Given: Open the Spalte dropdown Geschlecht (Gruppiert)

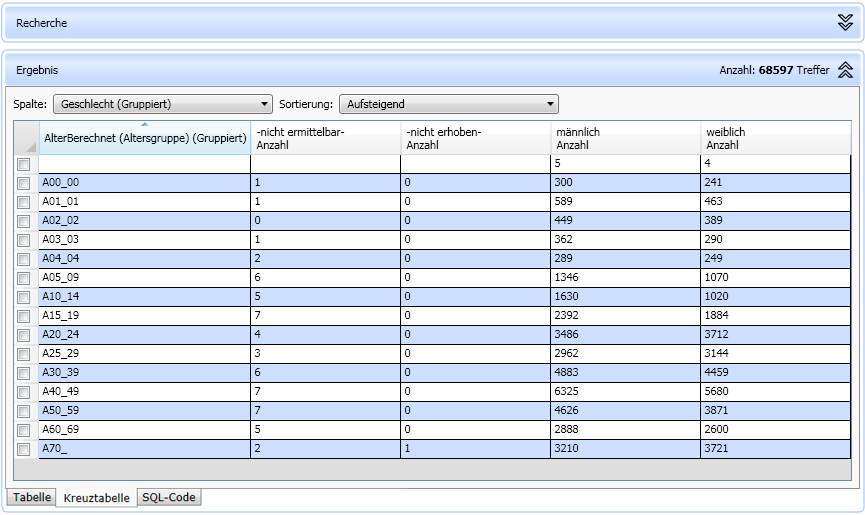Looking at the screenshot, I should [162, 104].
